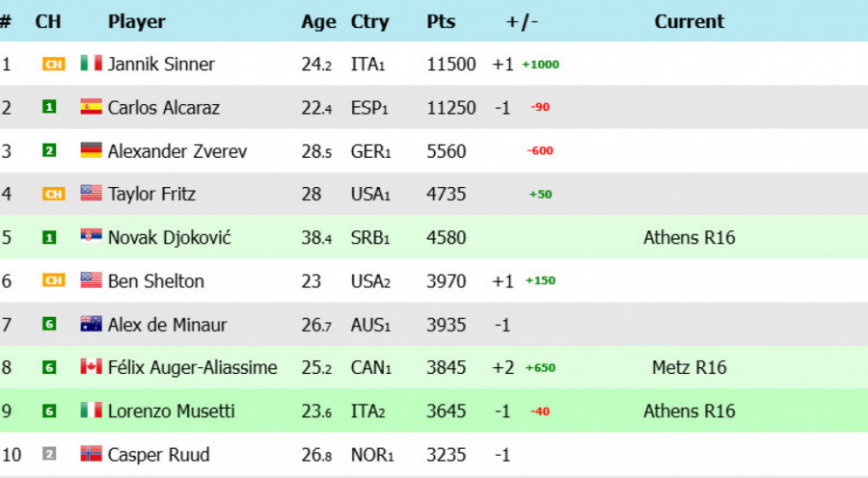Viewport: 868px width, 478px height.
Task: Click the Italy flag beside Jannik Sinner
Action: click(x=91, y=64)
